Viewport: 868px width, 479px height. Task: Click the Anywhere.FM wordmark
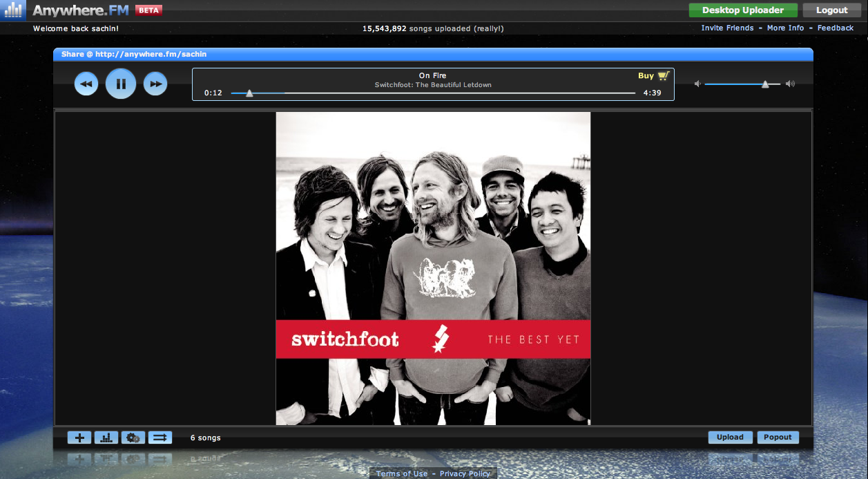(81, 11)
